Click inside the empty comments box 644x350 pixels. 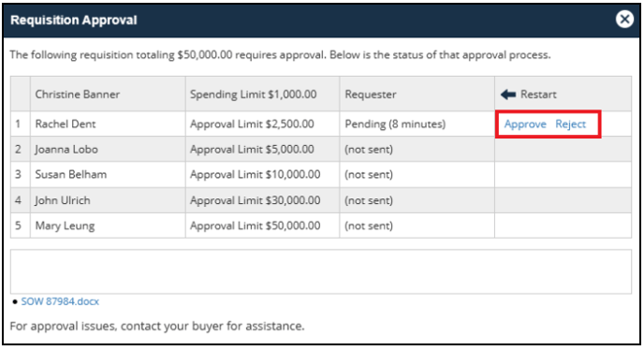point(321,271)
